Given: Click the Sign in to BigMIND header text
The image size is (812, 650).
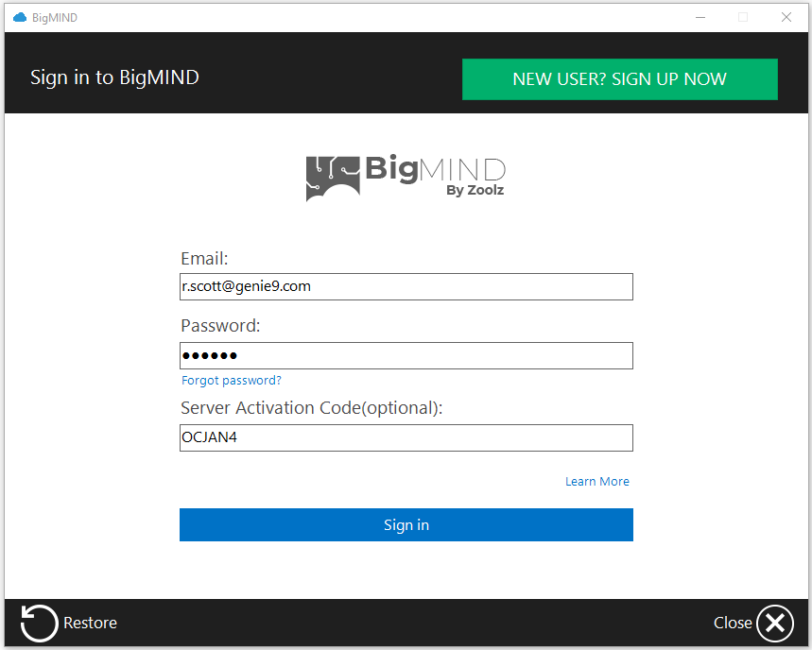Looking at the screenshot, I should [x=114, y=77].
